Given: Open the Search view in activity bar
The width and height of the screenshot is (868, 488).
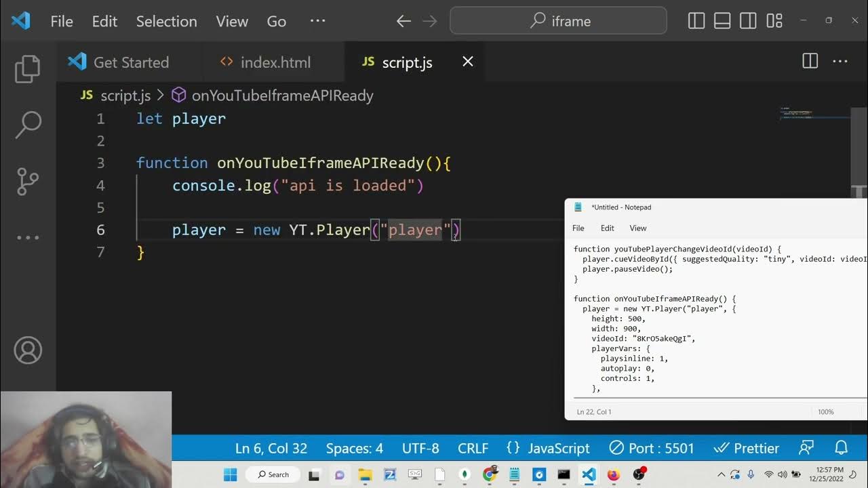Looking at the screenshot, I should tap(28, 125).
